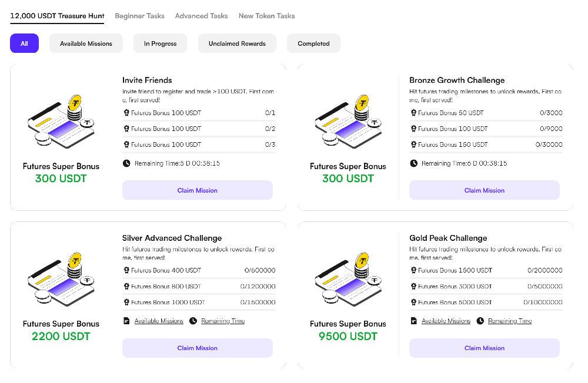Select the All filter chip

[24, 43]
